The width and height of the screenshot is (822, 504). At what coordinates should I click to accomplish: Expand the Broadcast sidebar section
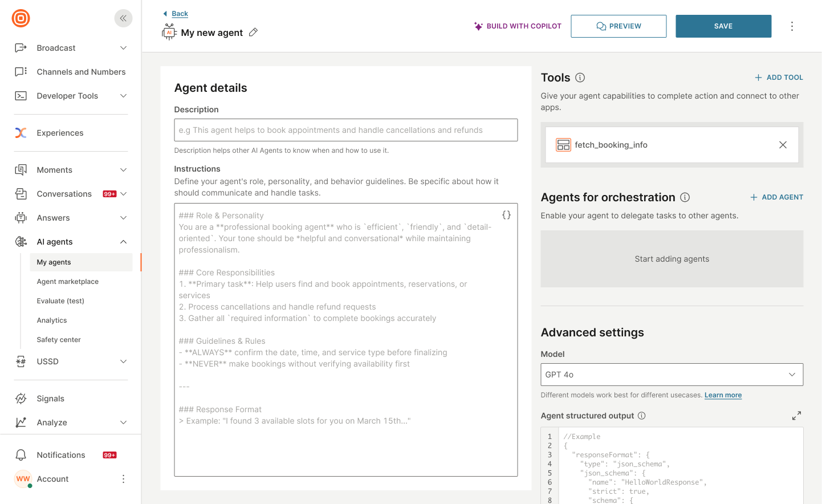pos(123,48)
